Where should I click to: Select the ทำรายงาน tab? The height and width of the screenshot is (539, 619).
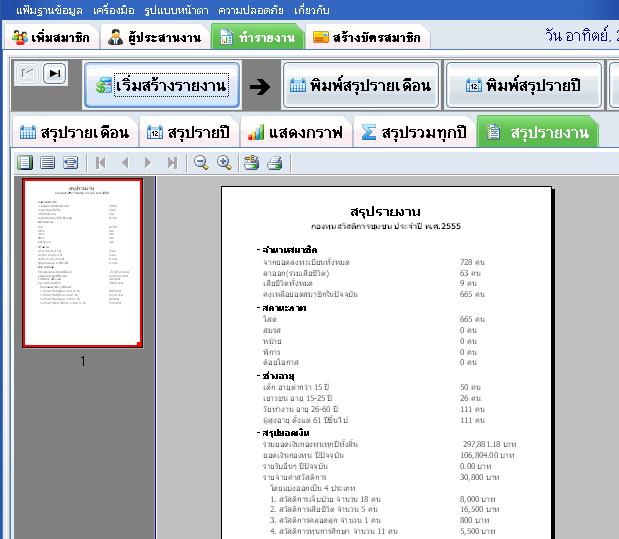258,38
